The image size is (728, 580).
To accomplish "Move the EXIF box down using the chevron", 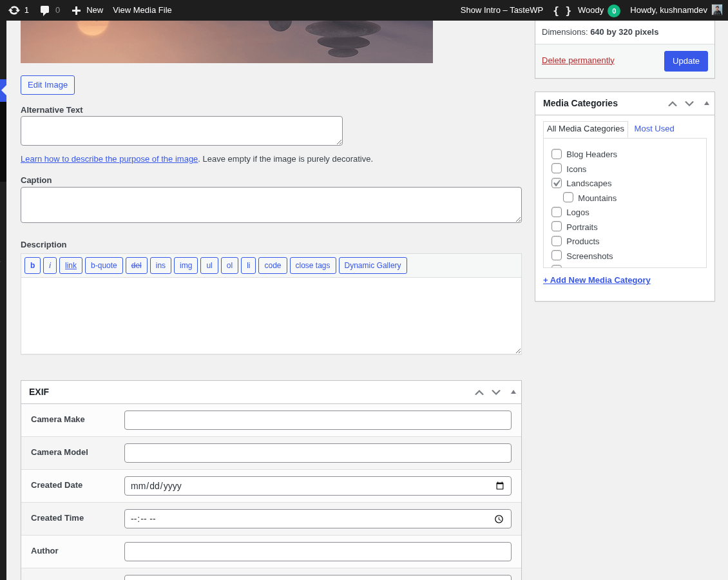I will tap(495, 391).
